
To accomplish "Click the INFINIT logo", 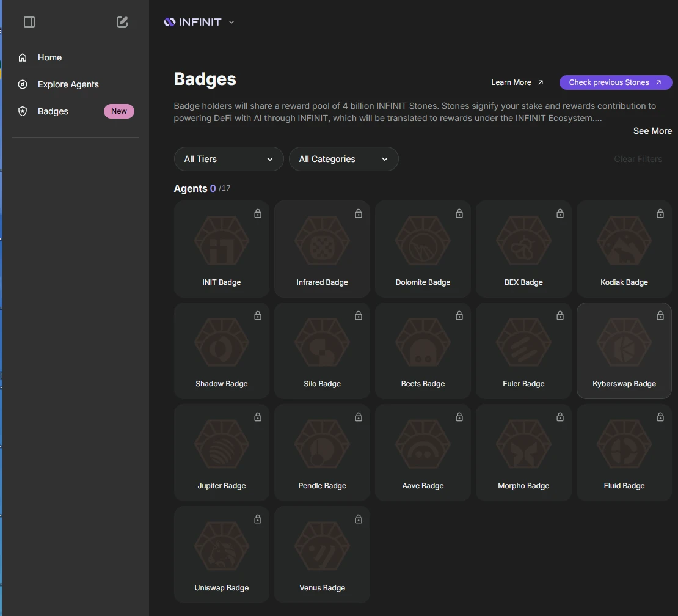I will (192, 22).
